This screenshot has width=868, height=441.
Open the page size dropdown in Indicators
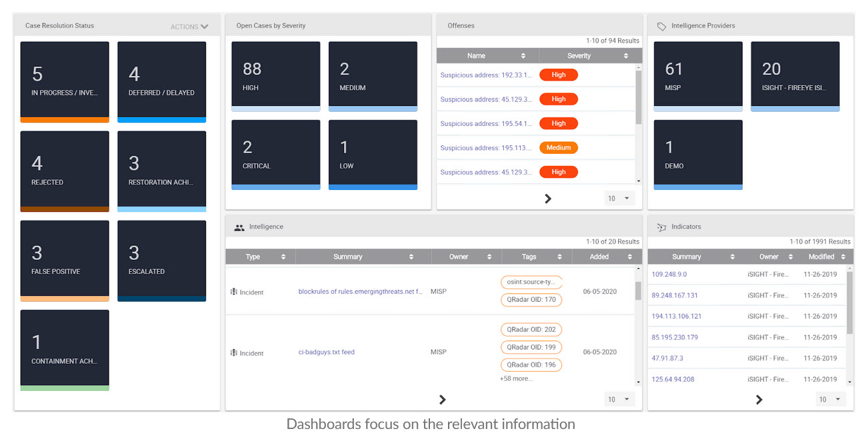pyautogui.click(x=831, y=400)
